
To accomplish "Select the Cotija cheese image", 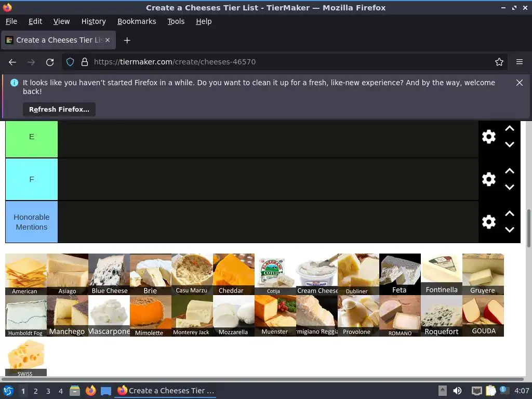I will [275, 274].
